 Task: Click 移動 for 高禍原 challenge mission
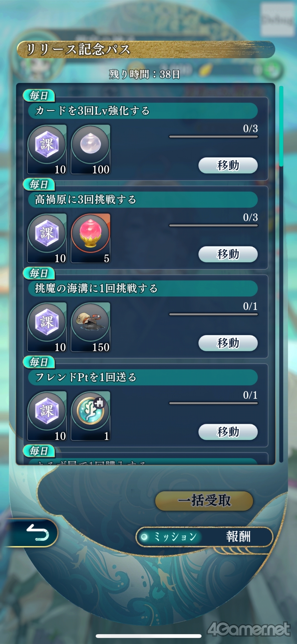pyautogui.click(x=228, y=254)
